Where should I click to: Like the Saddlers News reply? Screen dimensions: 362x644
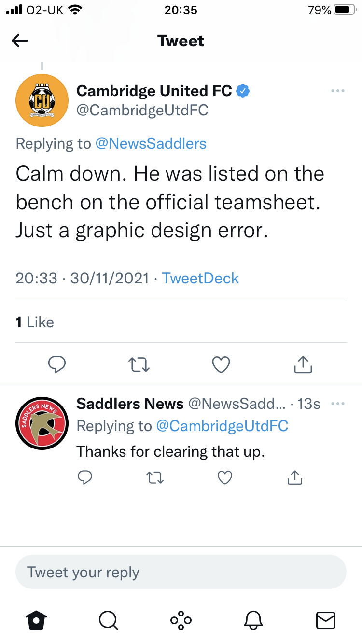[225, 477]
